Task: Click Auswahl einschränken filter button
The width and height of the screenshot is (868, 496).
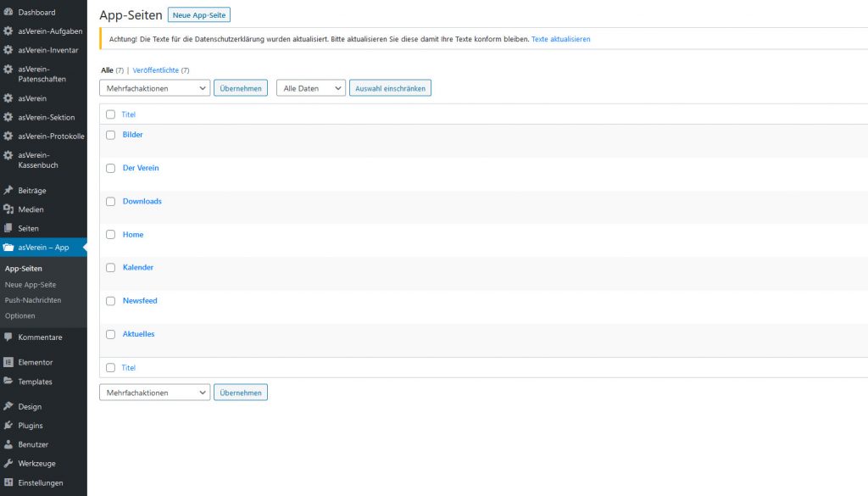Action: click(x=390, y=88)
